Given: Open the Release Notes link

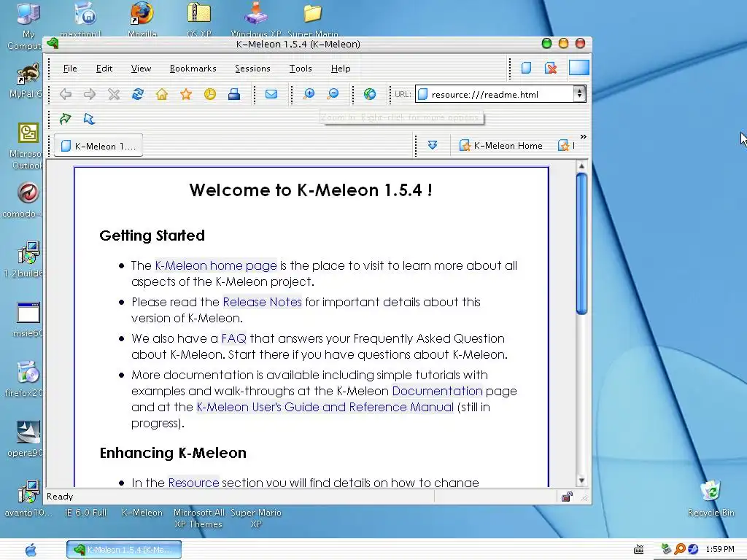Looking at the screenshot, I should 262,303.
